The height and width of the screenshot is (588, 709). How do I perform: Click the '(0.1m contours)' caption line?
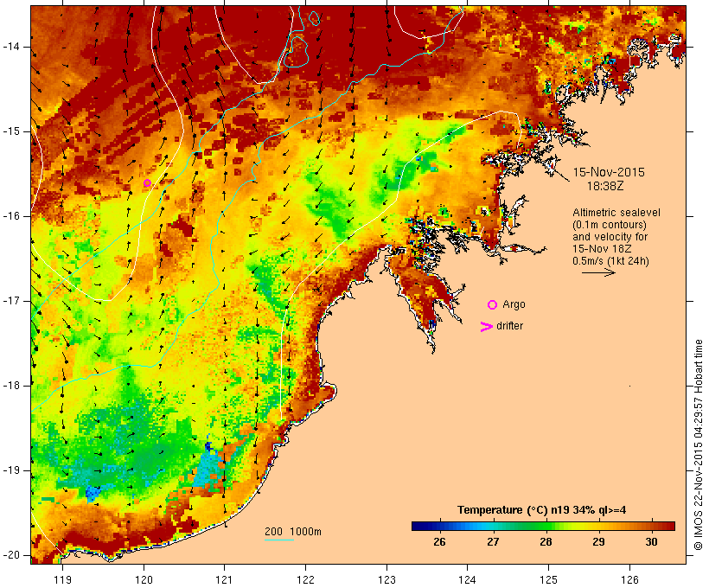(x=610, y=225)
